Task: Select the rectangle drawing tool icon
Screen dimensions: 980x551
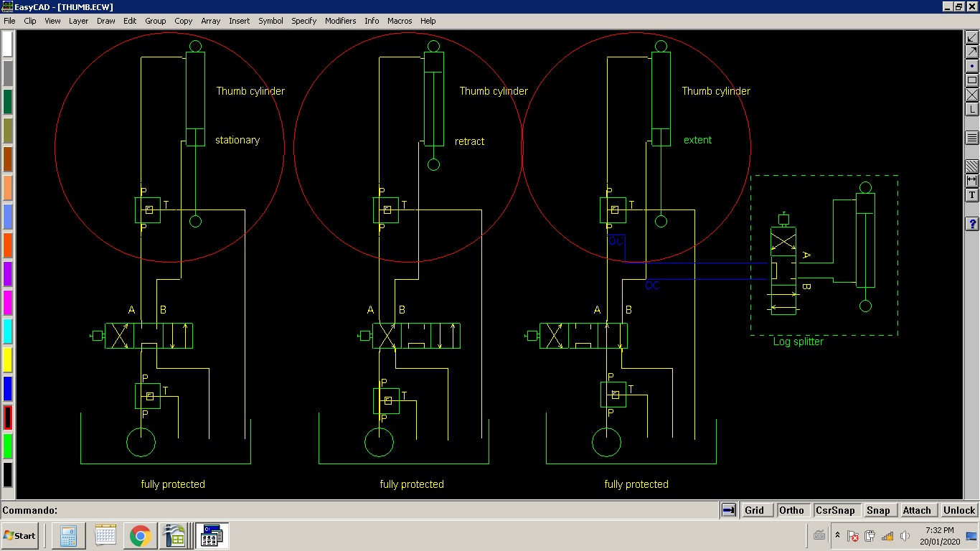Action: click(972, 80)
